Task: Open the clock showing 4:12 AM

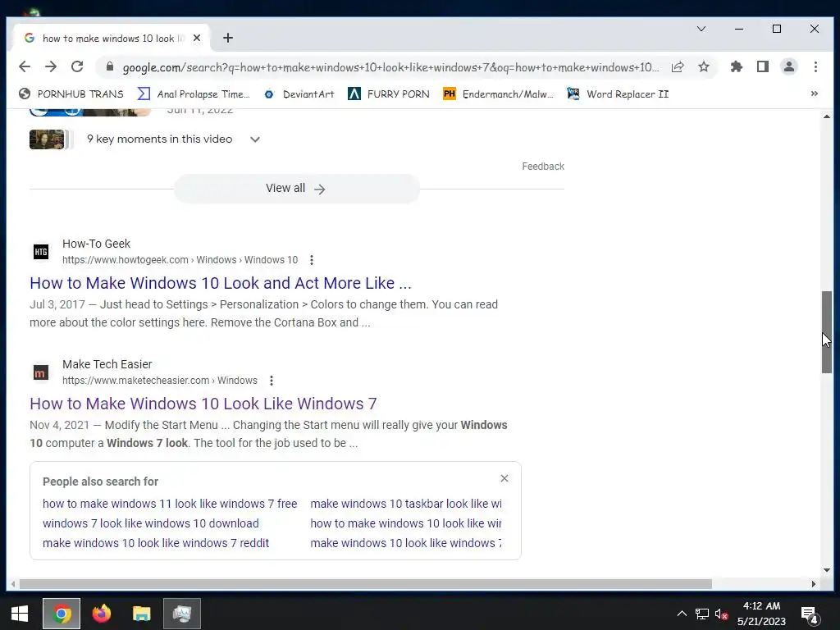Action: (761, 614)
